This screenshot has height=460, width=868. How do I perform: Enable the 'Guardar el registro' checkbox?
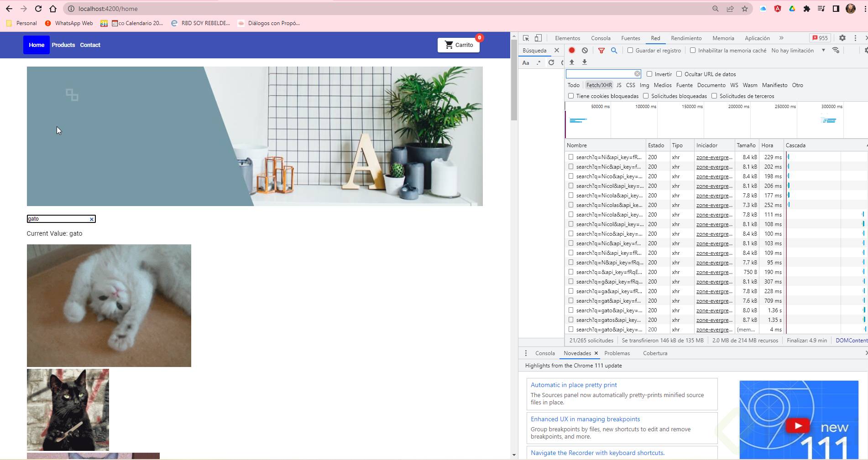point(630,50)
